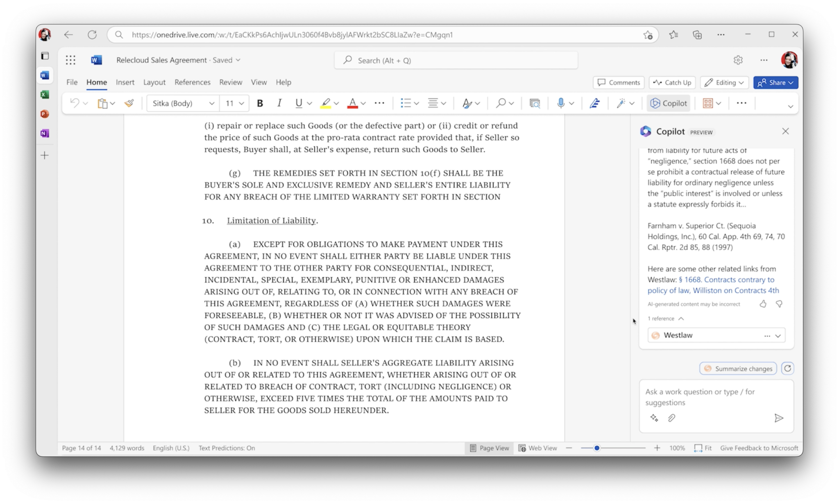Switch to the Layout tab

[154, 82]
